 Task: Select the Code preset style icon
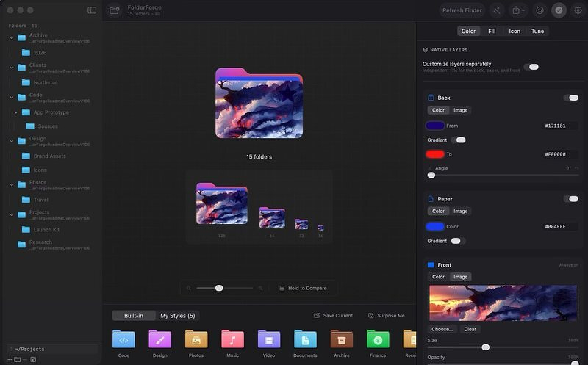(x=123, y=339)
